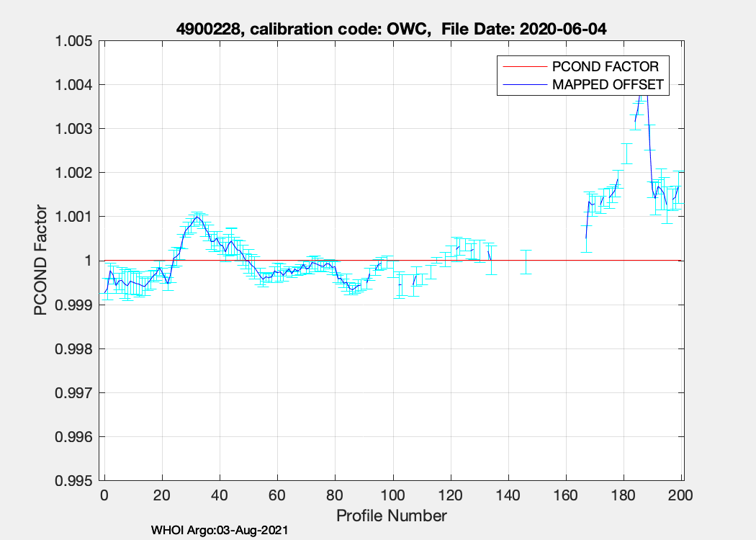
Task: Click the 'Profile Number' x-axis label
Action: (392, 516)
